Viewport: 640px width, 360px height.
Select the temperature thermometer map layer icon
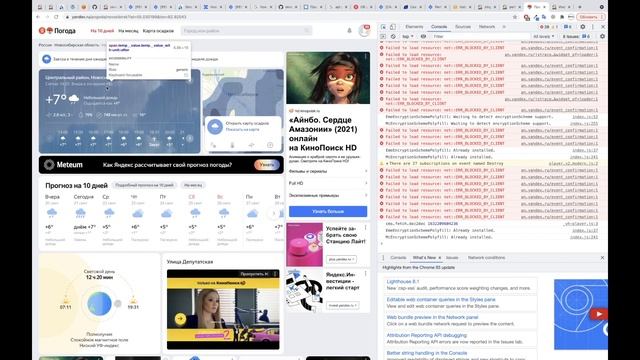[232, 145]
